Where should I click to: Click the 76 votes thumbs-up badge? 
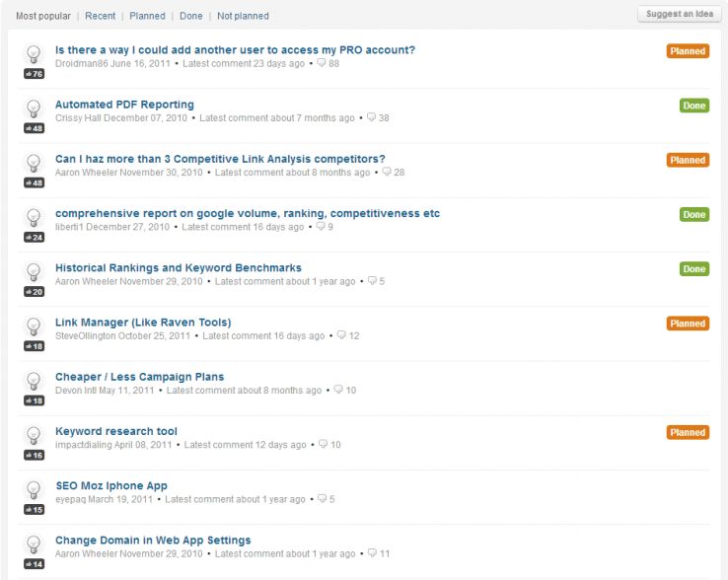pyautogui.click(x=34, y=74)
